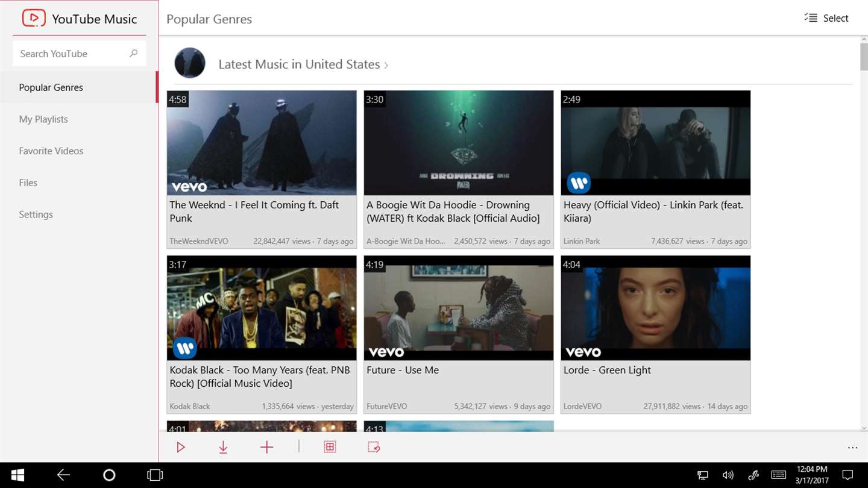Click the vertical scrollbar thumb
Viewport: 868px width, 488px height.
pos(864,57)
